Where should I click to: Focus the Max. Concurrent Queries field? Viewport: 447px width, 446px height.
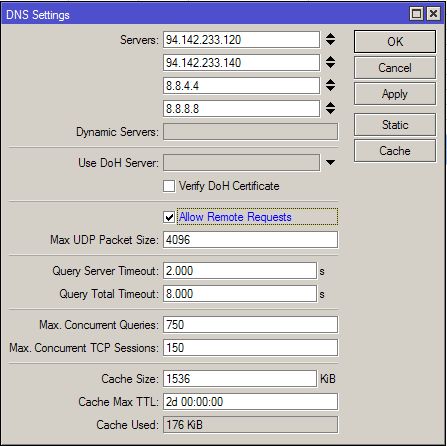pyautogui.click(x=250, y=325)
